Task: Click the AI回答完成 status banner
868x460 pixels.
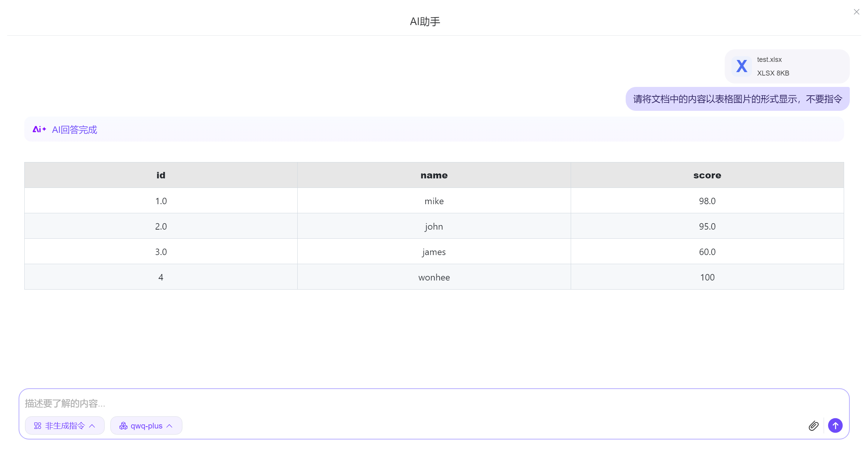Action: [434, 129]
